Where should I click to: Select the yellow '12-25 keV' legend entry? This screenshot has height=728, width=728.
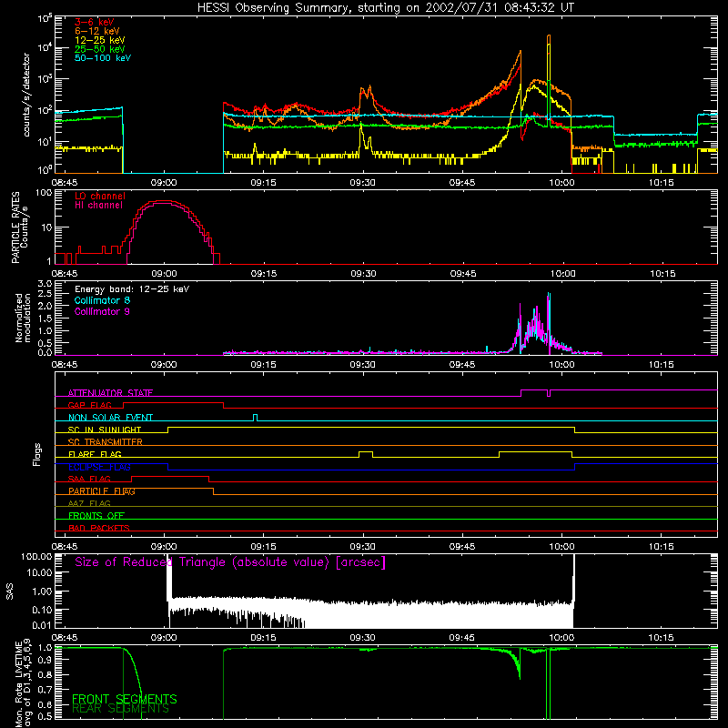pos(100,40)
